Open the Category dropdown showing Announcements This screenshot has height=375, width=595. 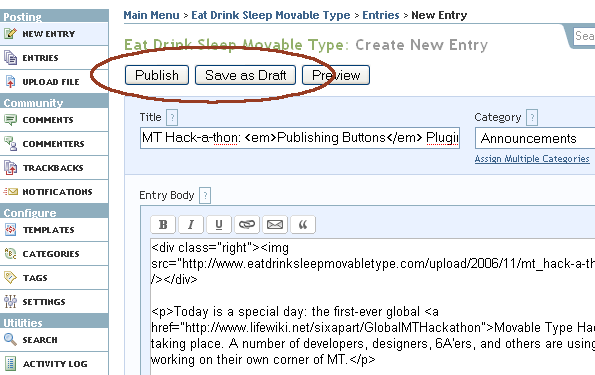pyautogui.click(x=535, y=138)
